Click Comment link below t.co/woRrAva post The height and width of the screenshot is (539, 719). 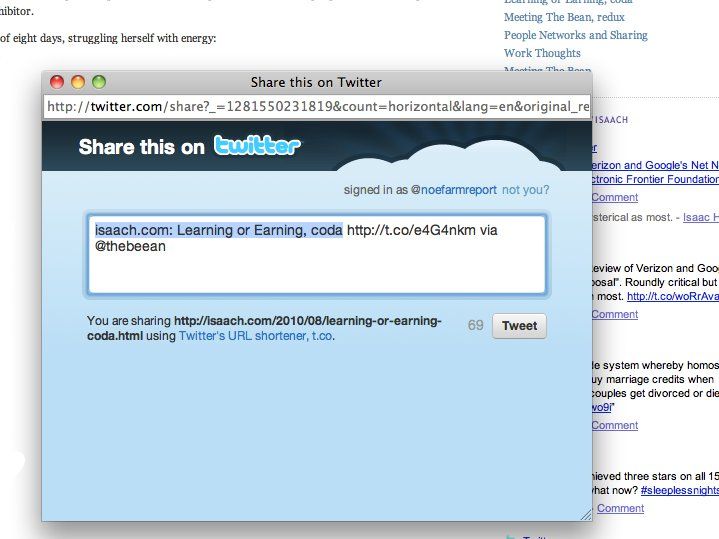614,314
